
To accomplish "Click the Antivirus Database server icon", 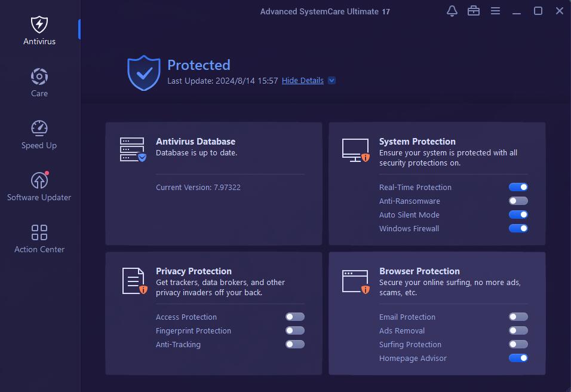I will [x=133, y=149].
